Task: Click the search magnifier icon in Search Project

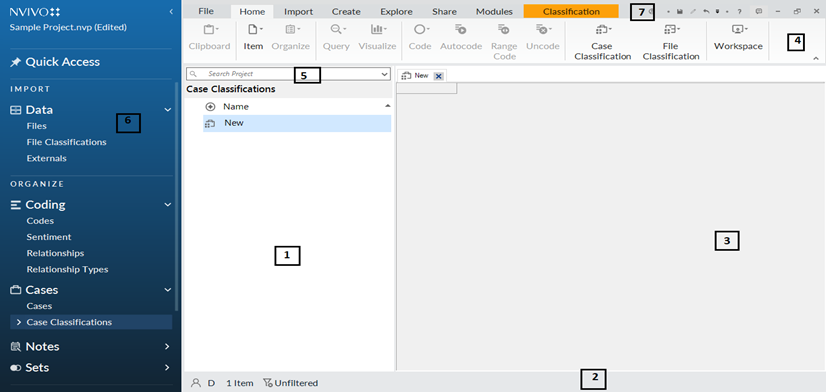Action: 193,74
